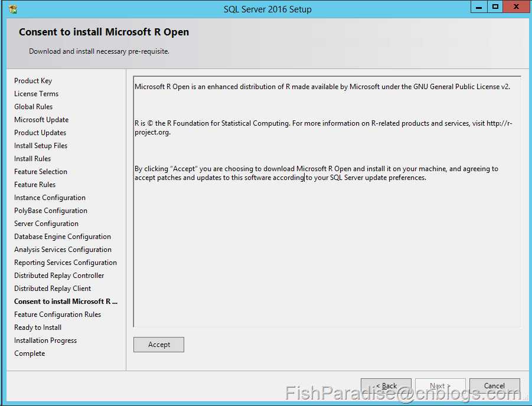Click the Accept button
532x406 pixels.
[159, 345]
